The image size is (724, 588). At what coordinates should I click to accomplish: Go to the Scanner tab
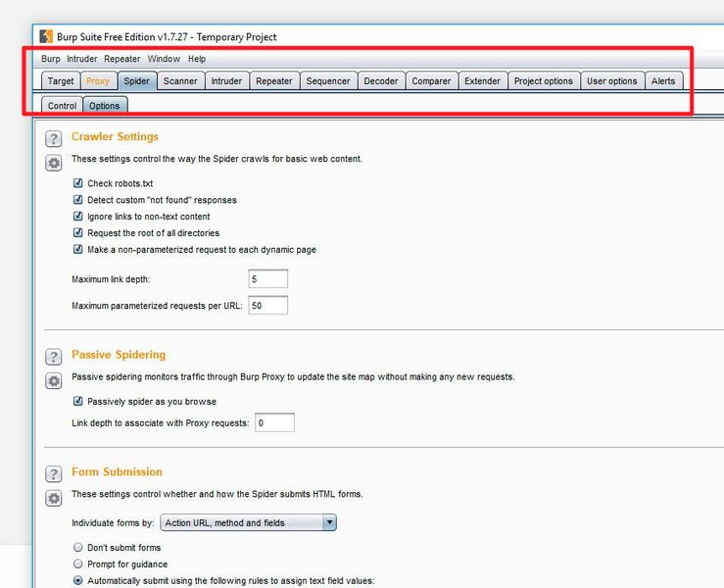point(180,80)
